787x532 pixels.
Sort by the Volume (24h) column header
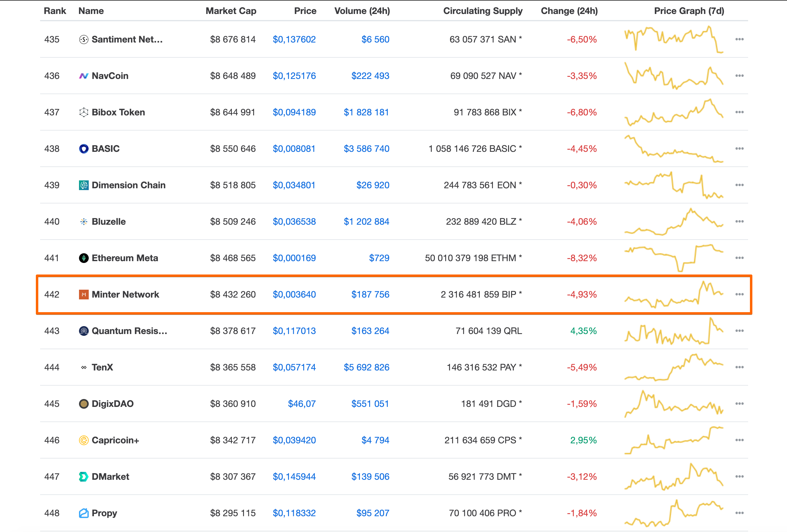362,11
